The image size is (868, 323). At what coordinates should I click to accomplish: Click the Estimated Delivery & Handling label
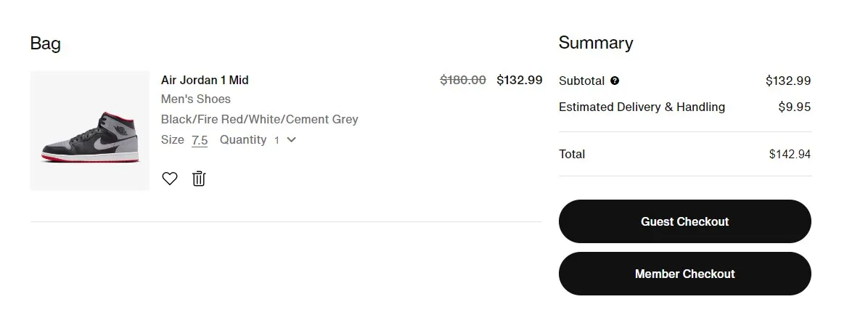[x=642, y=107]
